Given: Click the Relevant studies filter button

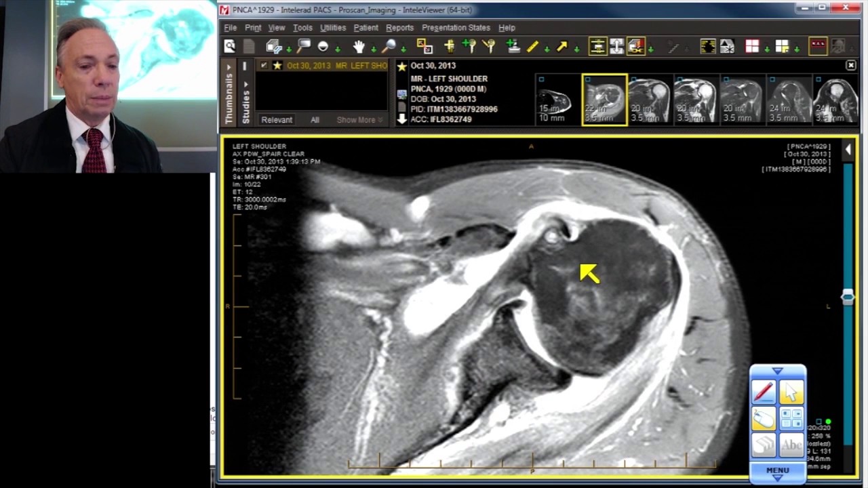Looking at the screenshot, I should (277, 120).
